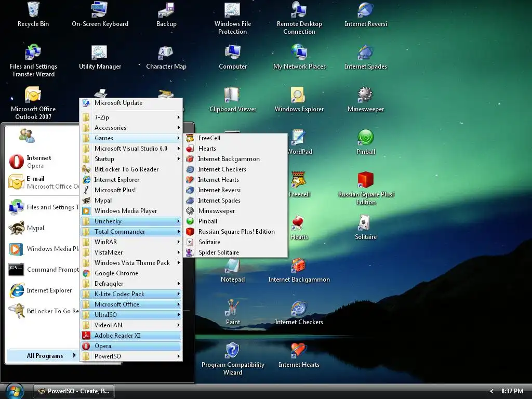This screenshot has height=399, width=532.
Task: Open the Computer desktop icon
Action: [233, 57]
